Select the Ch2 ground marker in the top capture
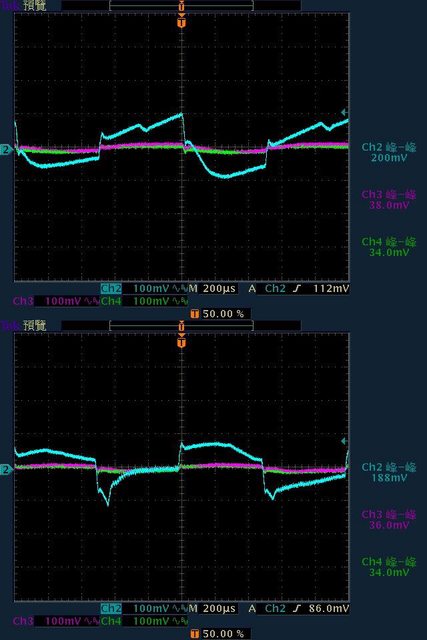Image resolution: width=427 pixels, height=640 pixels. tap(6, 150)
